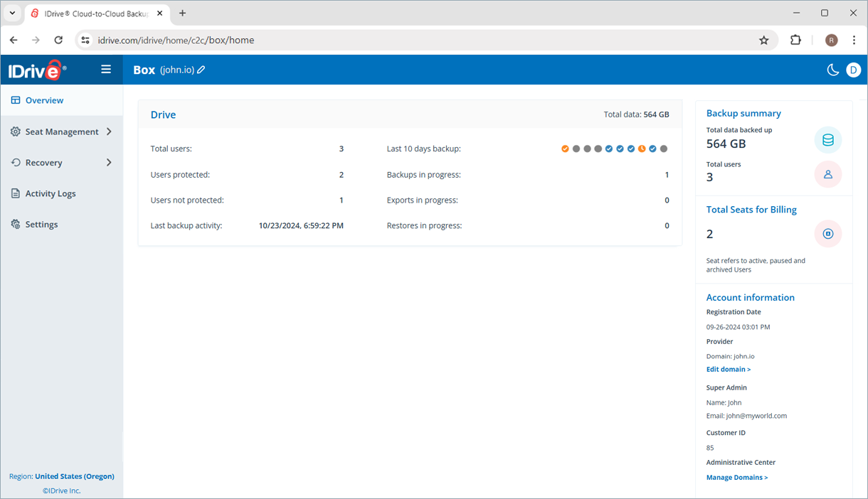Bookmark this page with the star icon
This screenshot has width=868, height=499.
pyautogui.click(x=763, y=41)
